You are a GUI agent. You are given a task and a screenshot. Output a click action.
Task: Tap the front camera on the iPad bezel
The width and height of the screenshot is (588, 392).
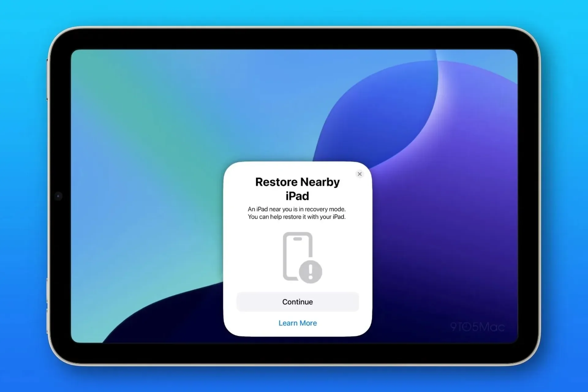[58, 196]
